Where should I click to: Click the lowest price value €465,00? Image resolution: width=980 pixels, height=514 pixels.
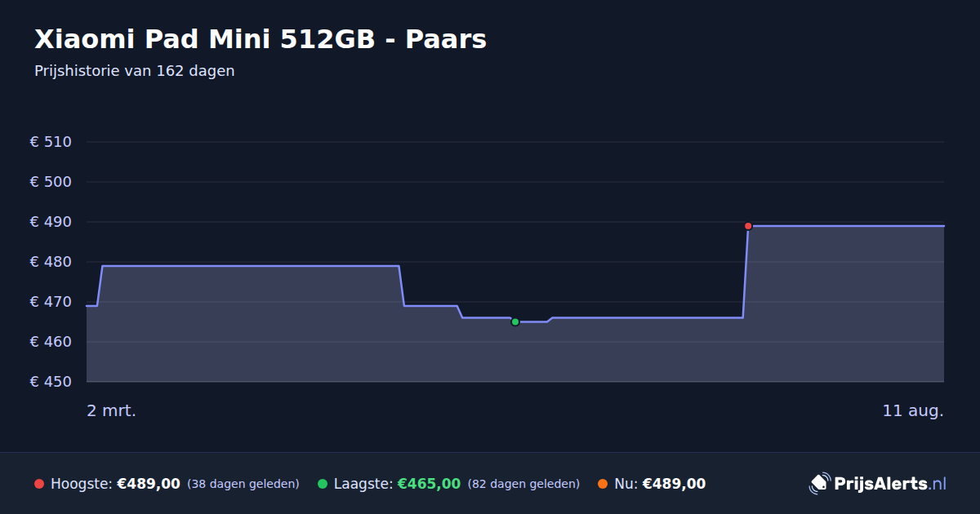pyautogui.click(x=429, y=484)
